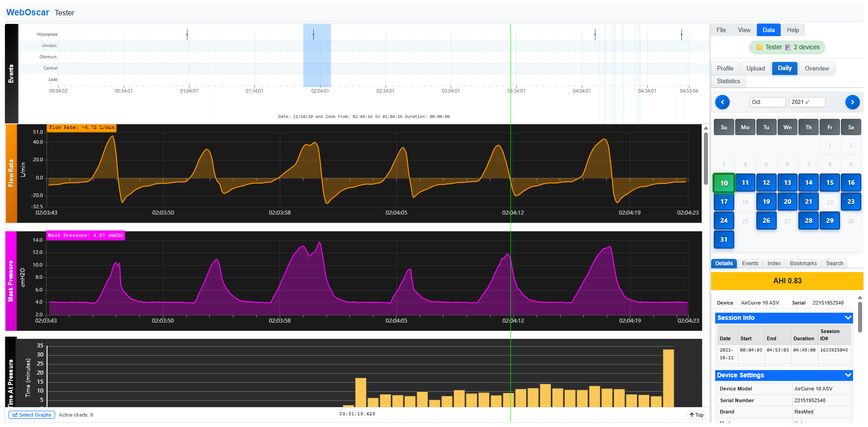Image resolution: width=868 pixels, height=427 pixels.
Task: Open the year 2021 selector
Action: coord(807,102)
